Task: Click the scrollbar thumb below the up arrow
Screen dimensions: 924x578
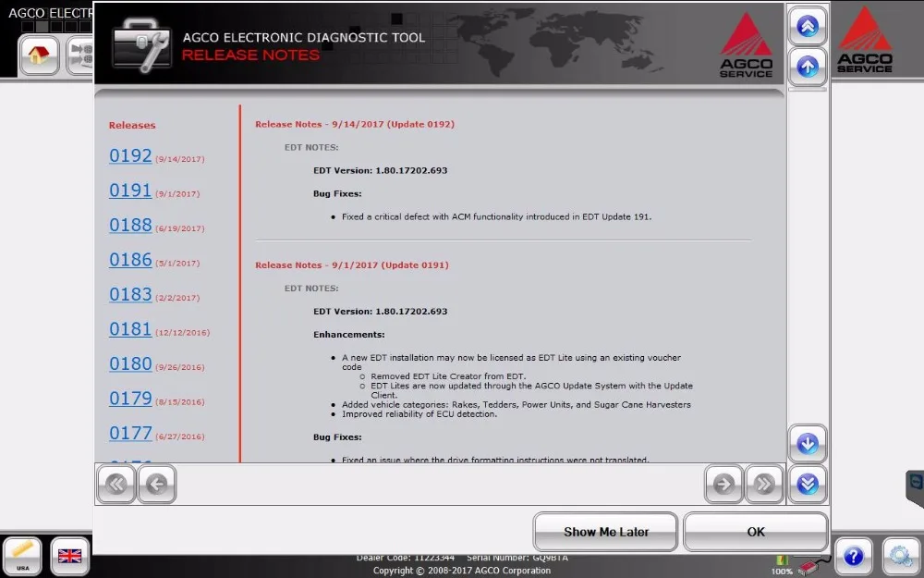Action: pyautogui.click(x=808, y=90)
